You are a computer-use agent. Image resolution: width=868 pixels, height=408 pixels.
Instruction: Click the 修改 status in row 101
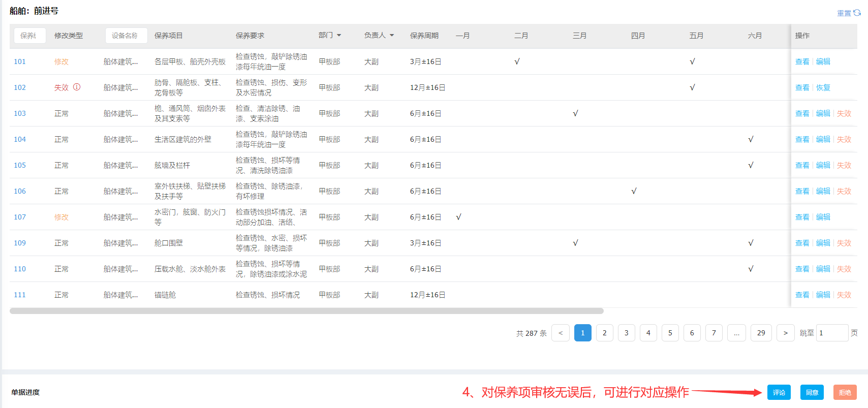coord(61,61)
